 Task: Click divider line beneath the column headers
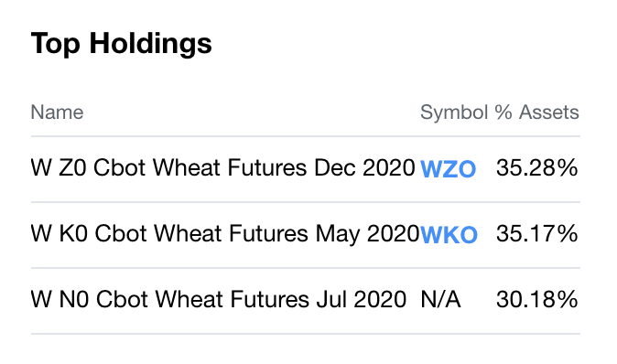pyautogui.click(x=306, y=136)
